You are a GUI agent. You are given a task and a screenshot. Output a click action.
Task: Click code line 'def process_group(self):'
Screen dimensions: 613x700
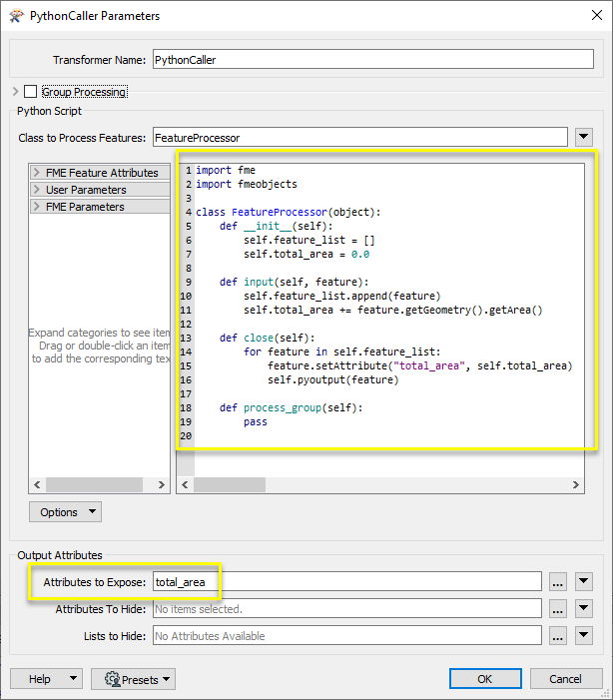292,408
